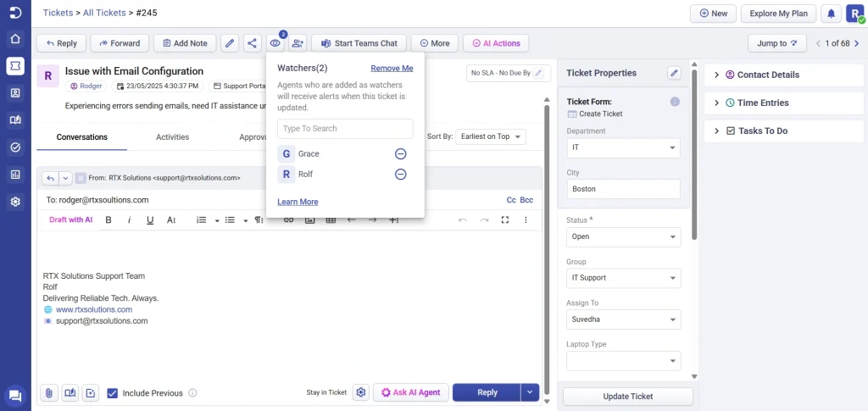Open the Reports sidebar icon

15,175
